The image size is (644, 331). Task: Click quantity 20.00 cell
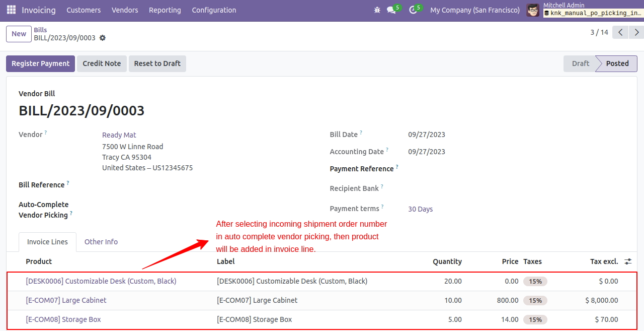(x=453, y=281)
